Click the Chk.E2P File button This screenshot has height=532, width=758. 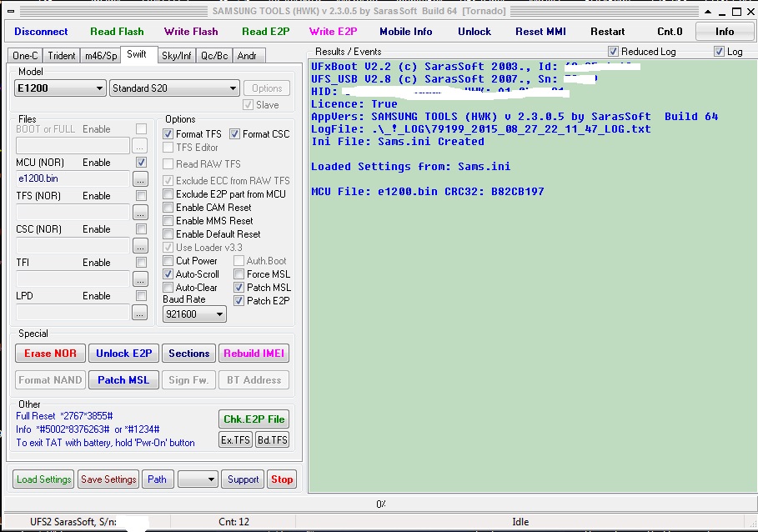coord(254,419)
